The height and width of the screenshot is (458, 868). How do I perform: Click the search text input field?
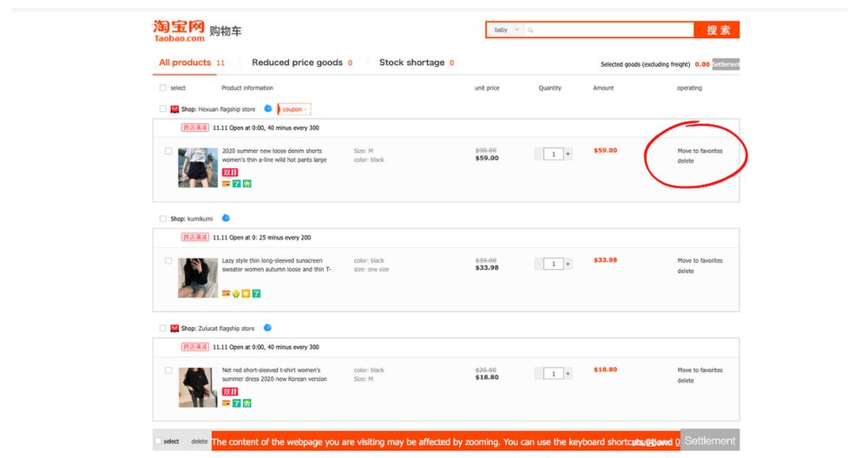click(609, 29)
